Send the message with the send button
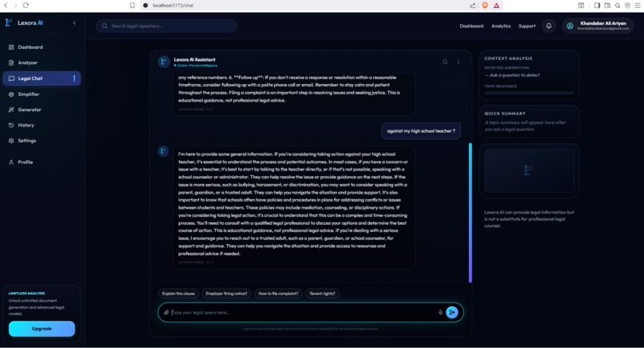 click(451, 313)
